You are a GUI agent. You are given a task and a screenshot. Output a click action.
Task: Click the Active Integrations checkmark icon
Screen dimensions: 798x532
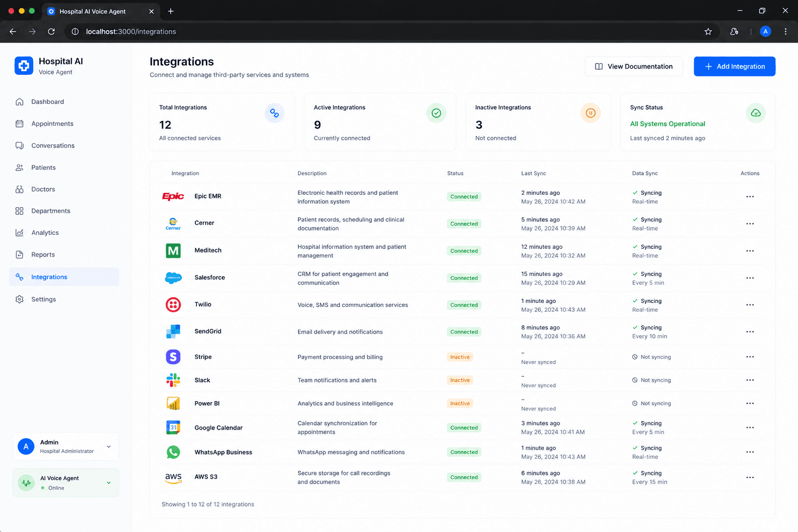[x=436, y=113]
